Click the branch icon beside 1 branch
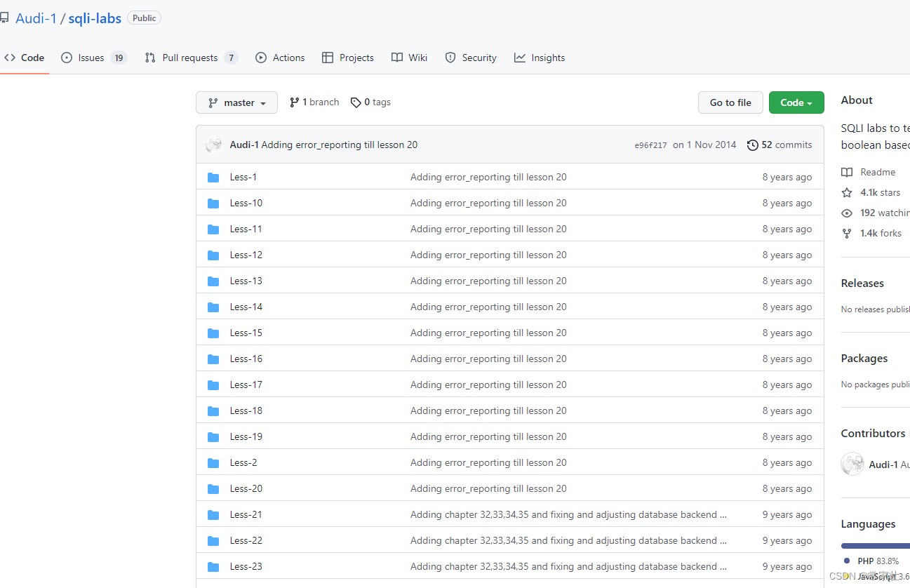 294,102
